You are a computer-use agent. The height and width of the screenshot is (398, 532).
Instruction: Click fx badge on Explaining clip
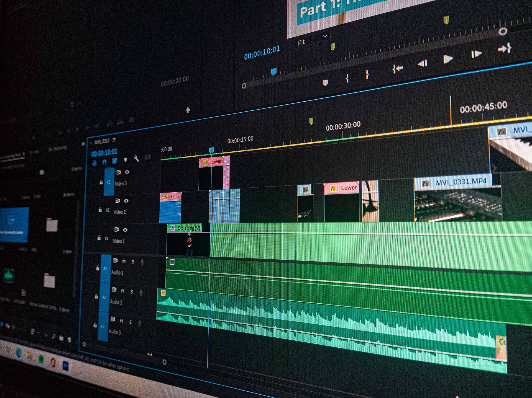(173, 228)
